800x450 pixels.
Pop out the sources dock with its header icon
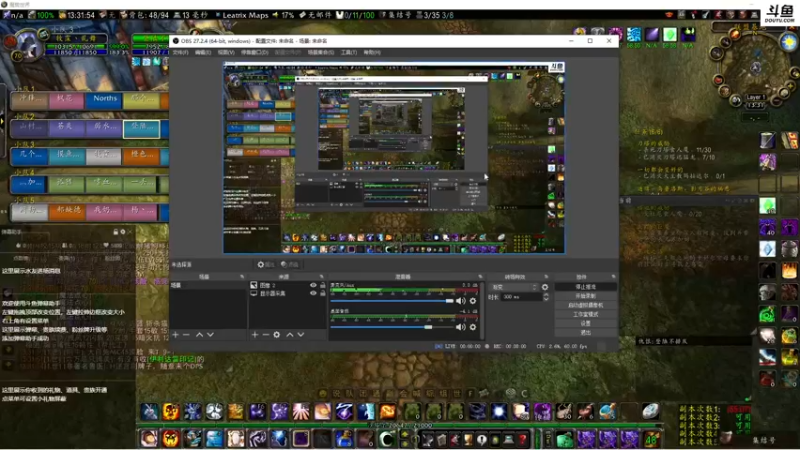tap(321, 277)
